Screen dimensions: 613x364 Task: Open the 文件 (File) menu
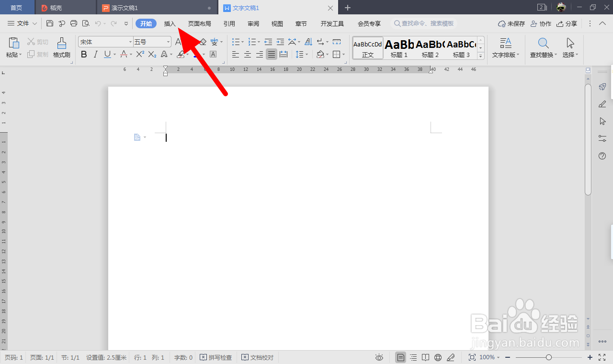click(23, 23)
